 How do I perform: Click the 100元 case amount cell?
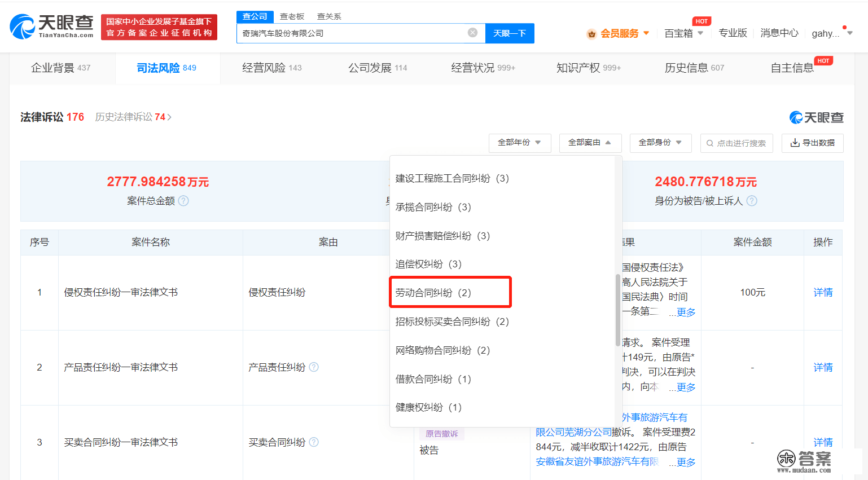pos(752,292)
